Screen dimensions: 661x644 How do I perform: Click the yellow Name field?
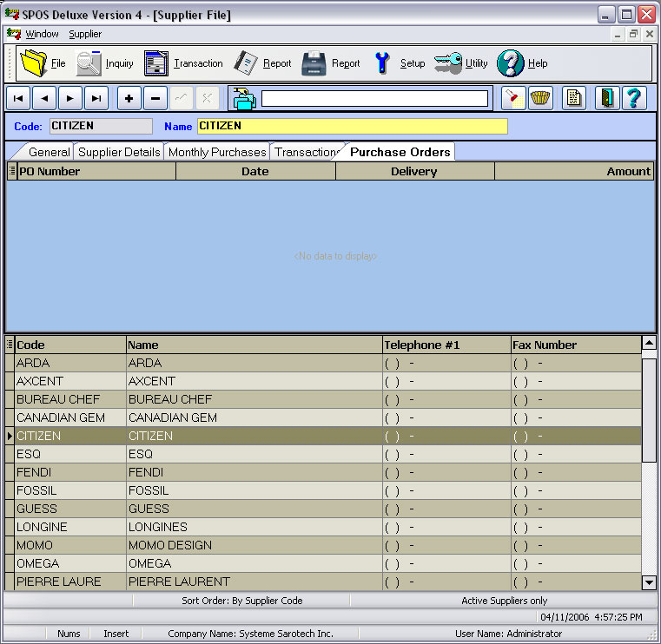click(353, 126)
